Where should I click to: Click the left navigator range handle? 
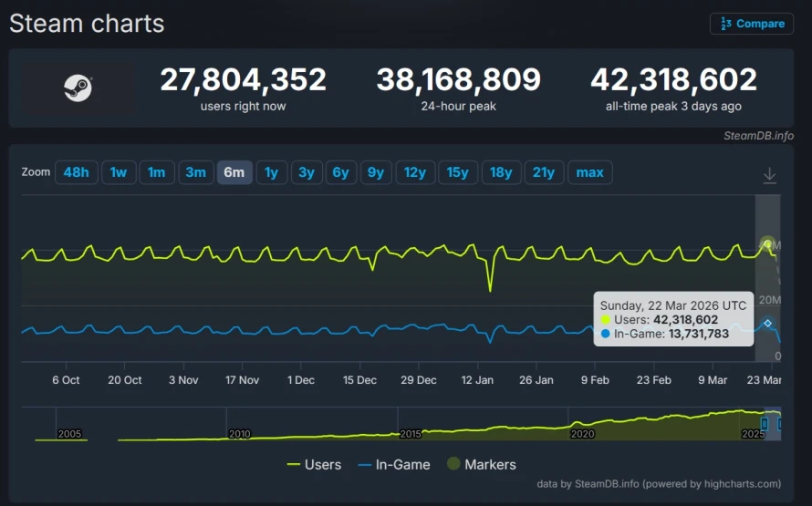[765, 424]
